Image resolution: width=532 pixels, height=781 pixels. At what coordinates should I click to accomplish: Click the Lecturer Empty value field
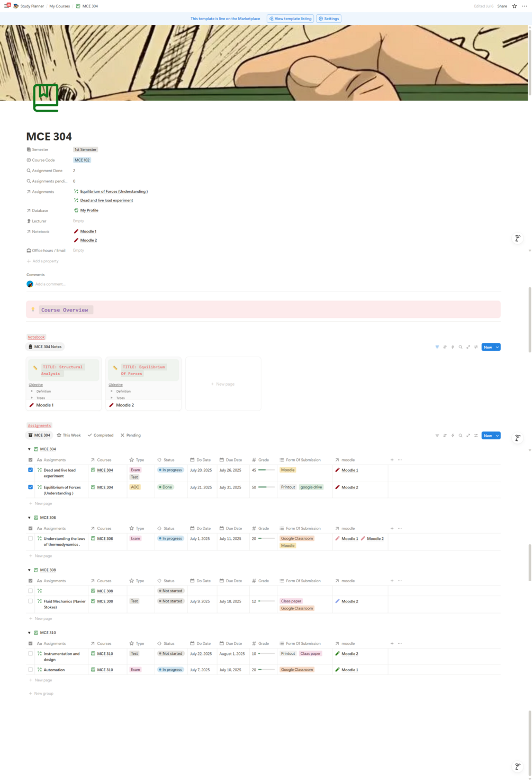pyautogui.click(x=78, y=221)
